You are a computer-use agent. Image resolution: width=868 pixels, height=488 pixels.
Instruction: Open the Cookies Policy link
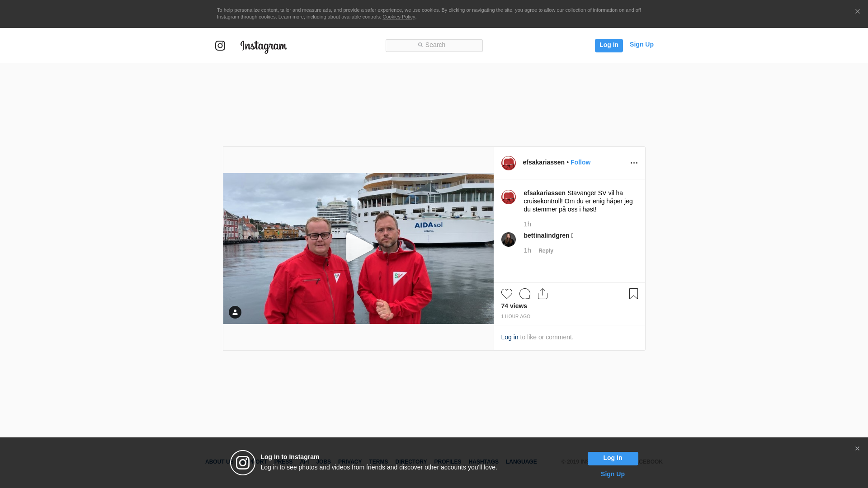pyautogui.click(x=399, y=17)
